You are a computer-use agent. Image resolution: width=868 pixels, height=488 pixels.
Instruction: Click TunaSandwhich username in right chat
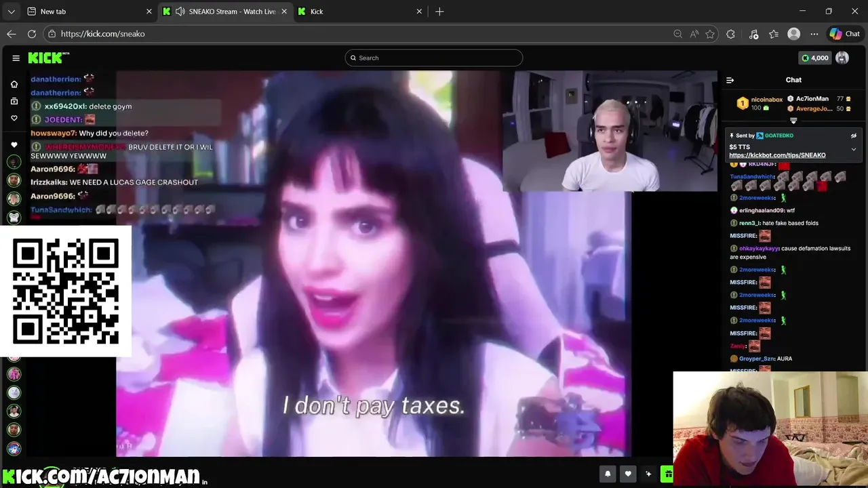coord(751,177)
